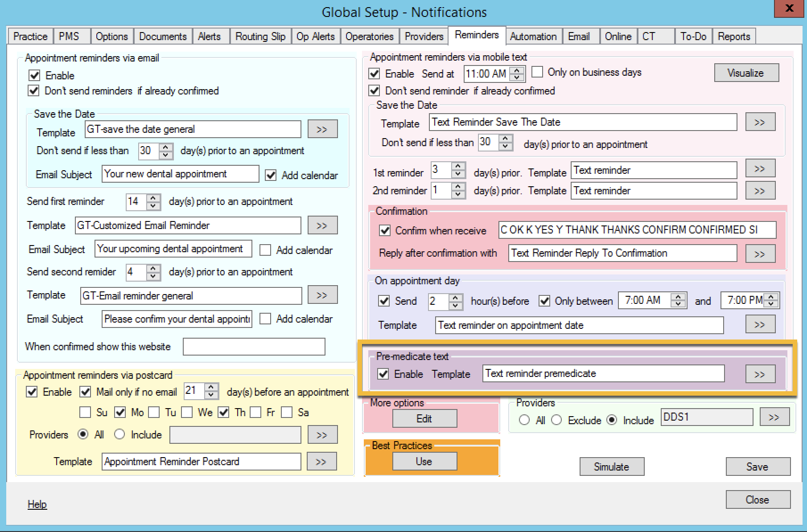Toggle Pre-medicate text Enable checkbox

pyautogui.click(x=383, y=374)
